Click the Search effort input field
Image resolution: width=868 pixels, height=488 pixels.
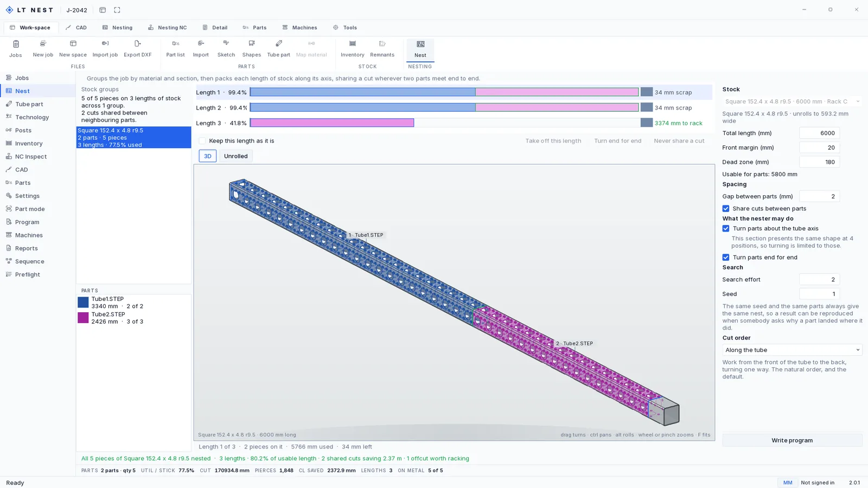pyautogui.click(x=819, y=279)
